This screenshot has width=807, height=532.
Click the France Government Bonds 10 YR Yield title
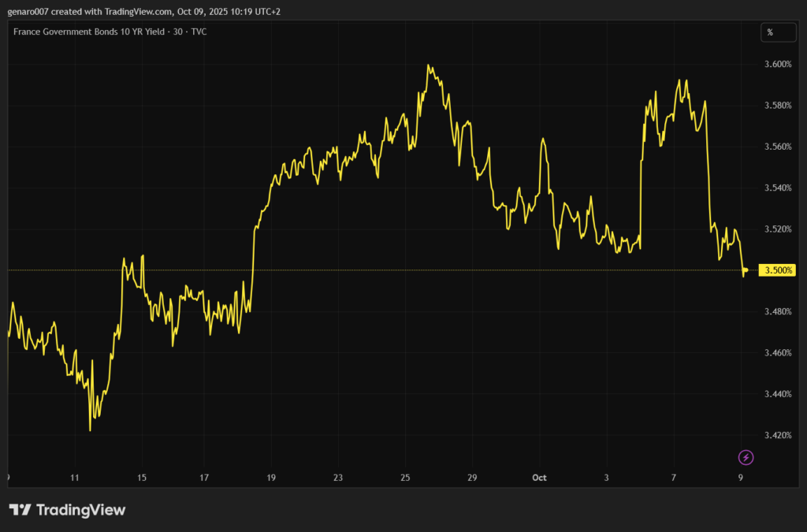click(x=110, y=32)
